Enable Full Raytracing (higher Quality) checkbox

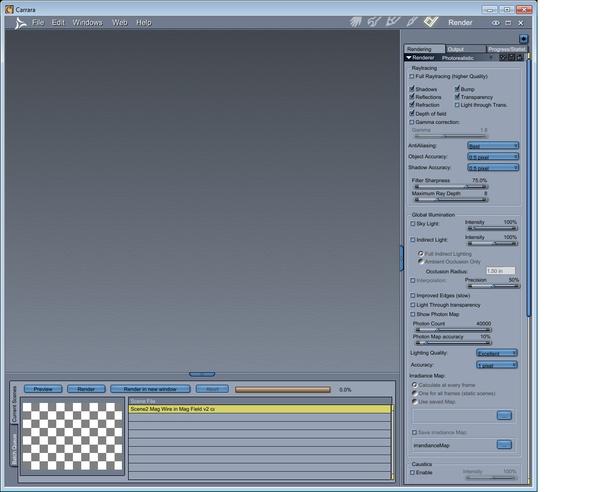click(412, 77)
